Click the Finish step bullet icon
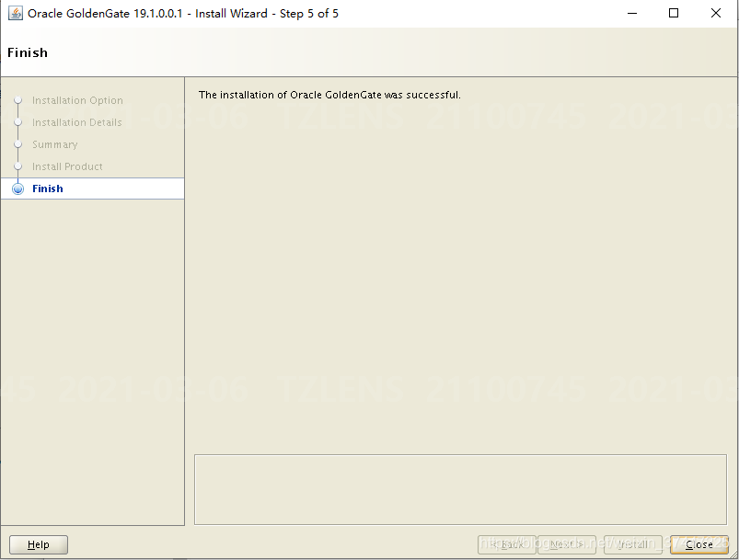The height and width of the screenshot is (560, 739). pyautogui.click(x=17, y=189)
